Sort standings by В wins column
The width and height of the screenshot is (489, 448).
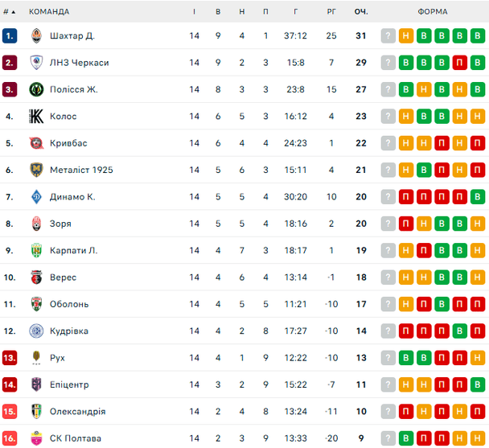218,12
